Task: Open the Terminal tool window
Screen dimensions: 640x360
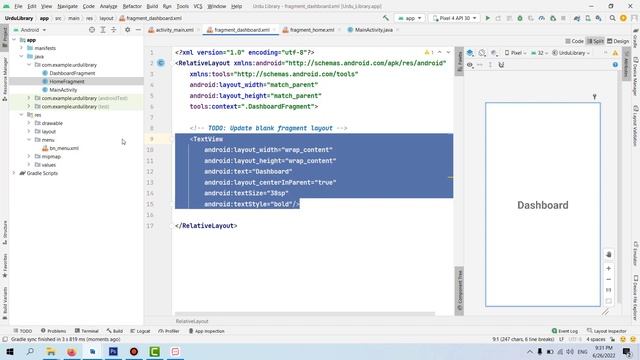Action: (87, 331)
